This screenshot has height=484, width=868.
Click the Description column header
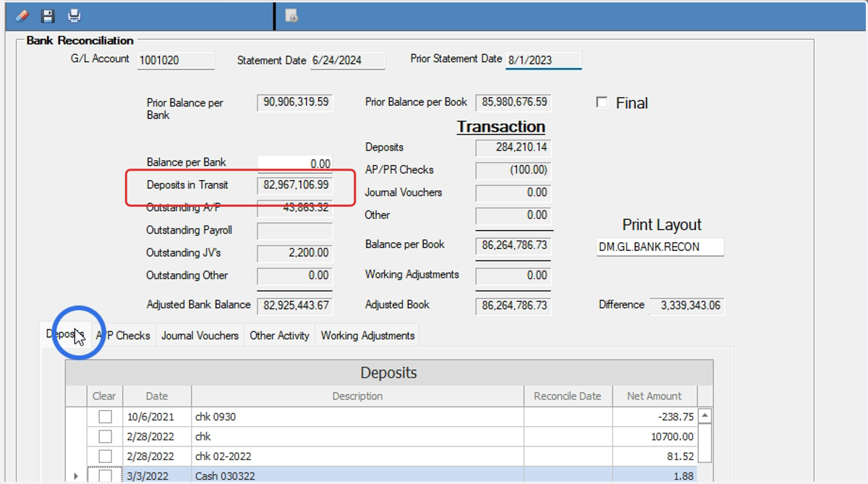pyautogui.click(x=357, y=396)
